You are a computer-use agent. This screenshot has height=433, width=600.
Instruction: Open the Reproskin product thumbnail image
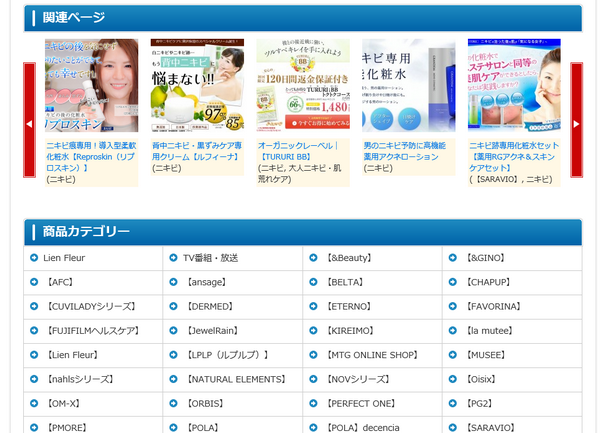pyautogui.click(x=91, y=86)
